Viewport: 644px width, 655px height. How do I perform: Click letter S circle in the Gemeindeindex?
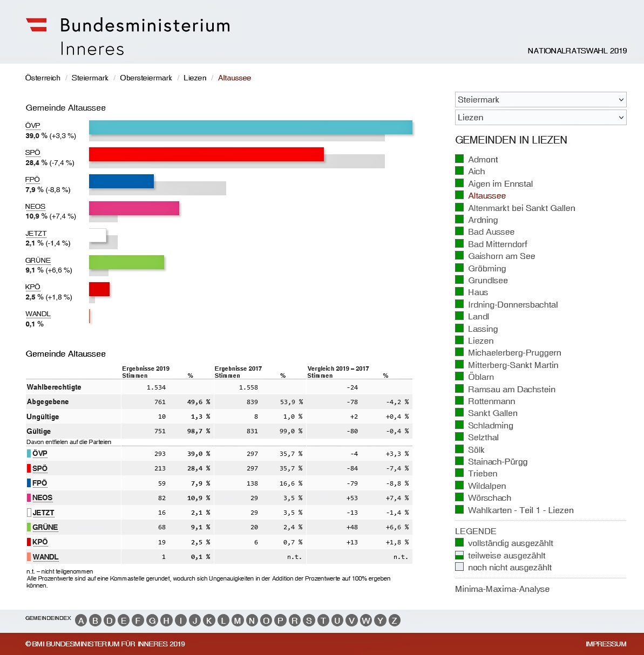pos(309,620)
